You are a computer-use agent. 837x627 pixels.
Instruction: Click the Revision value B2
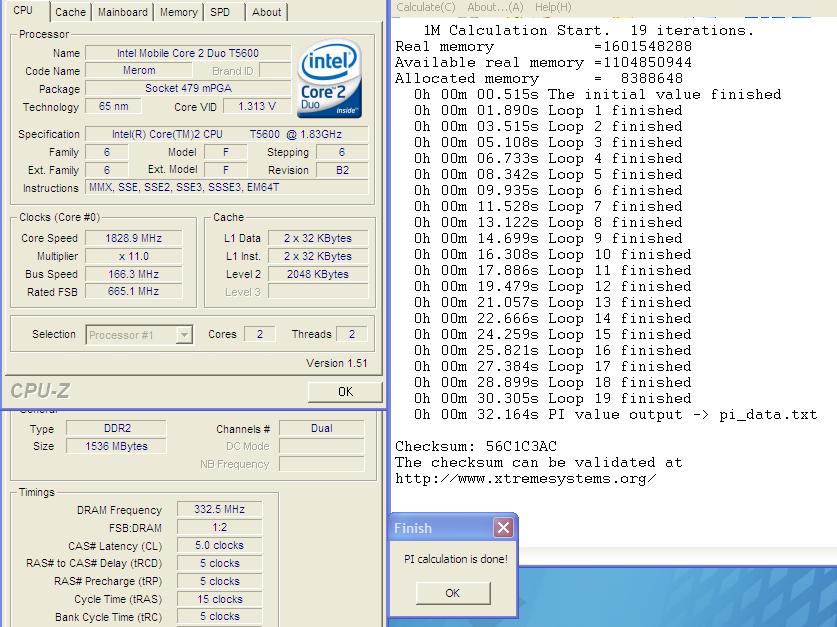coord(342,170)
